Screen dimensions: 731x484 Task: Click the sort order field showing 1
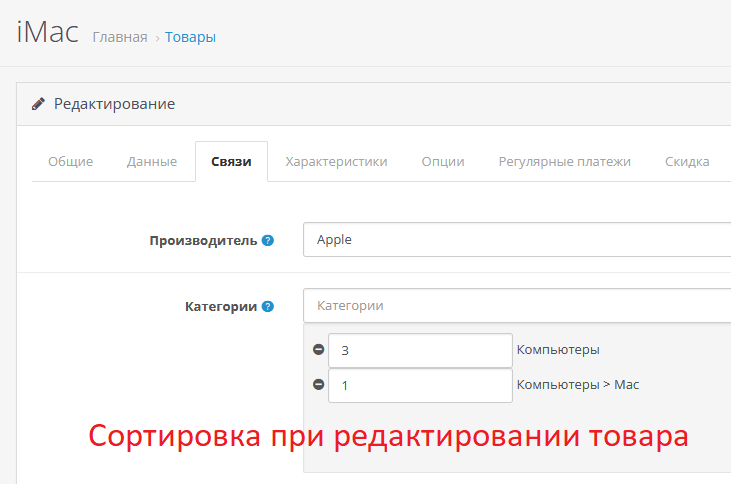click(420, 385)
